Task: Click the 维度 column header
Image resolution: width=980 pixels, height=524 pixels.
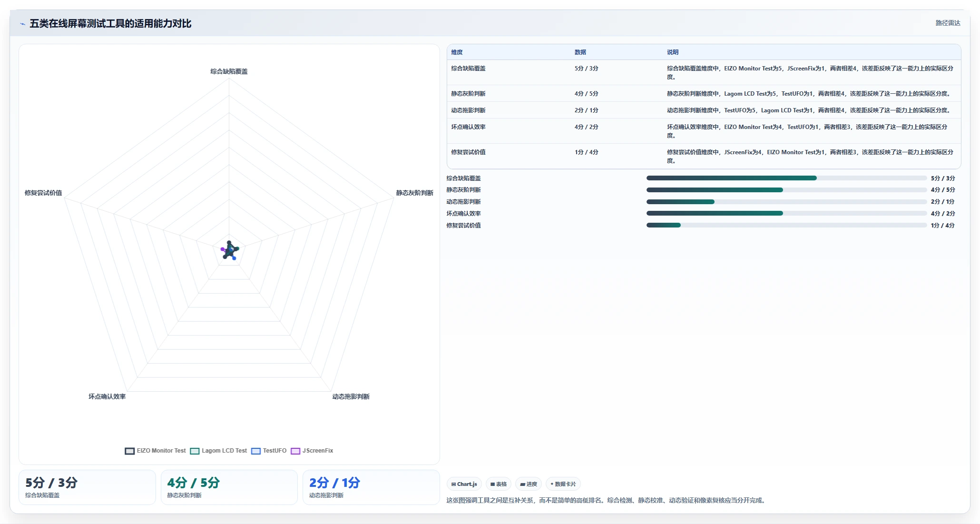Action: pos(457,52)
